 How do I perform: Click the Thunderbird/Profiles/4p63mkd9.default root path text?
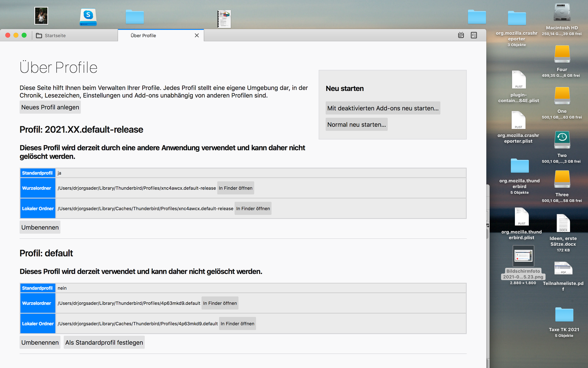(x=129, y=303)
